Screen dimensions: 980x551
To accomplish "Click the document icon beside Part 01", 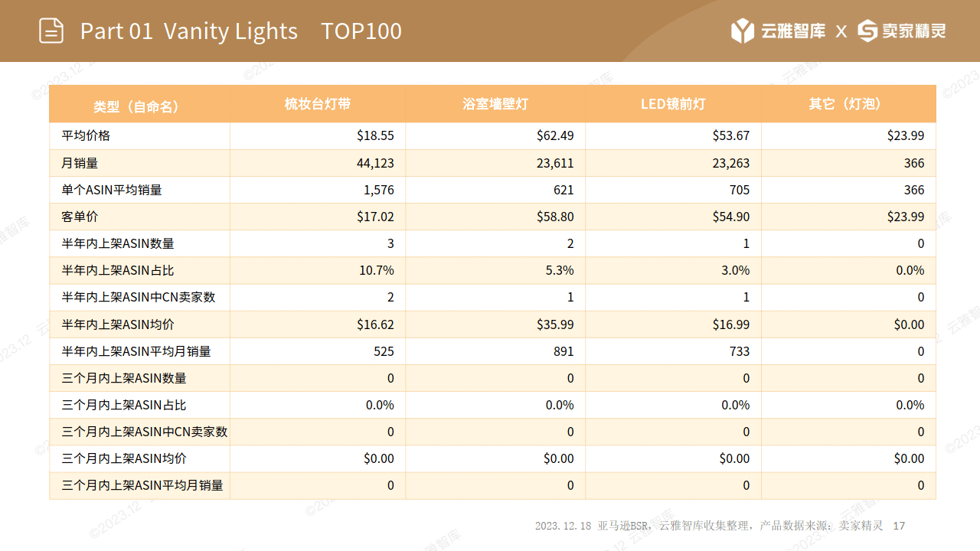I will [x=51, y=31].
